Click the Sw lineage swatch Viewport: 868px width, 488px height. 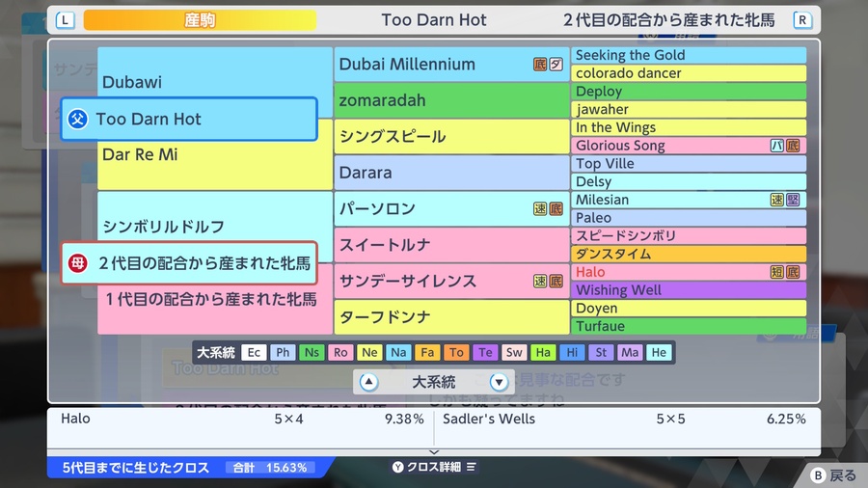pyautogui.click(x=514, y=352)
